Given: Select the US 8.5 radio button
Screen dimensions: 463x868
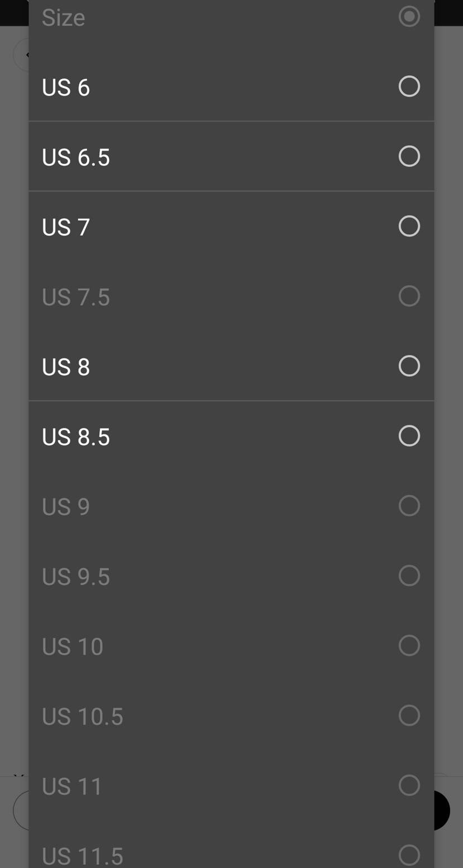Looking at the screenshot, I should tap(409, 436).
